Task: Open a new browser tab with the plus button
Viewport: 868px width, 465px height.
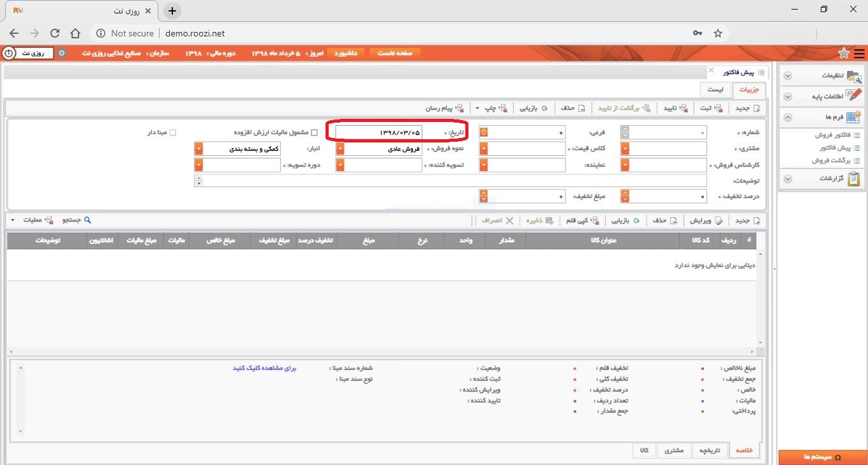Action: [172, 11]
